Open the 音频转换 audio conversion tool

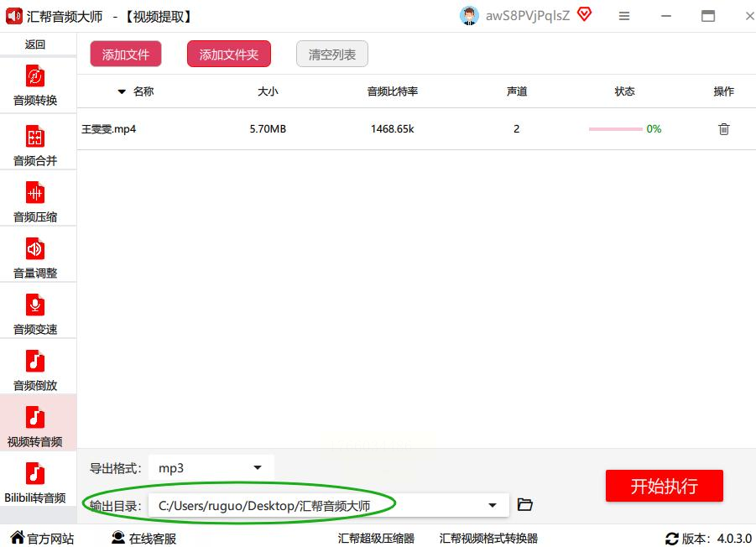35,86
